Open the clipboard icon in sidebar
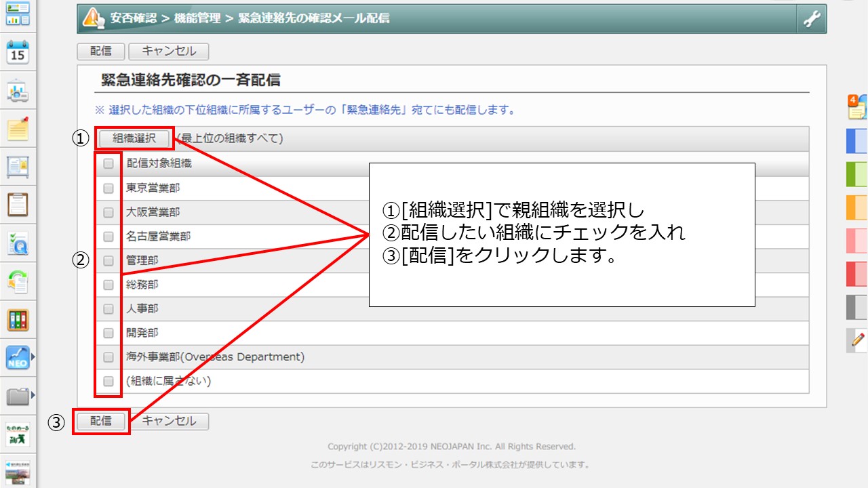 coord(18,204)
